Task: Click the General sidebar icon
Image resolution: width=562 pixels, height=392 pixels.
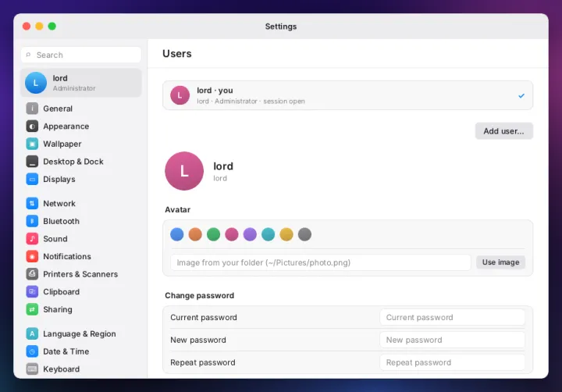Action: [x=32, y=109]
